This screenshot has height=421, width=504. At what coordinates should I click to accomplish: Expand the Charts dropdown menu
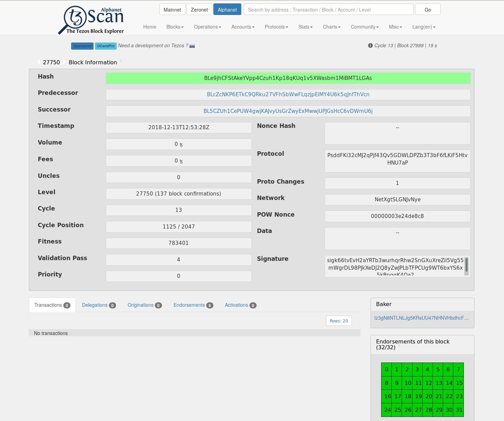click(x=331, y=27)
